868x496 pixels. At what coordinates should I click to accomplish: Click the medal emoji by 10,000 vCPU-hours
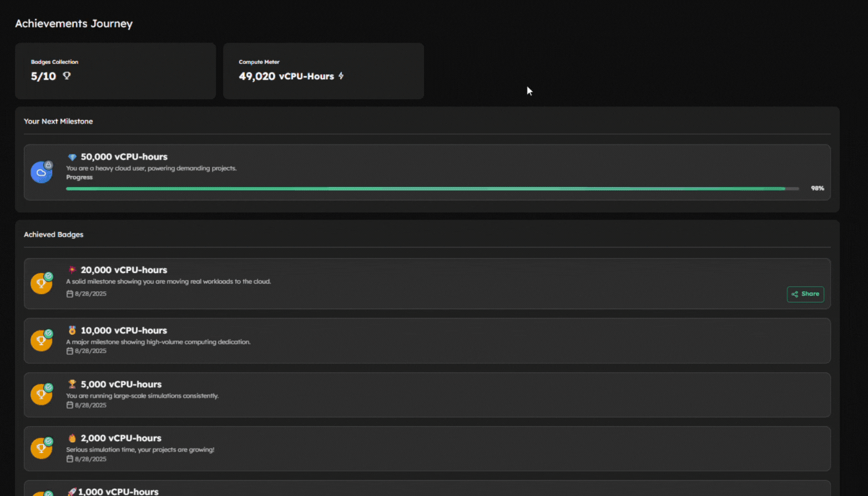coord(72,330)
